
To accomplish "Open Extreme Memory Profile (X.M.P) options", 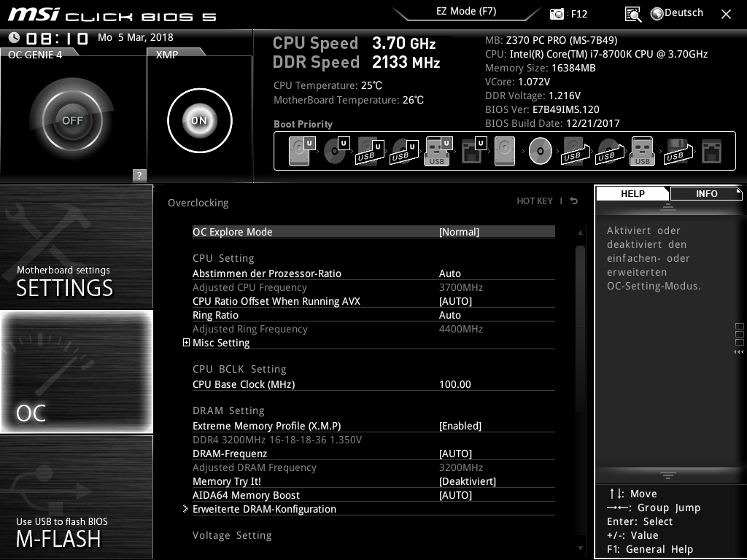I will (373, 426).
